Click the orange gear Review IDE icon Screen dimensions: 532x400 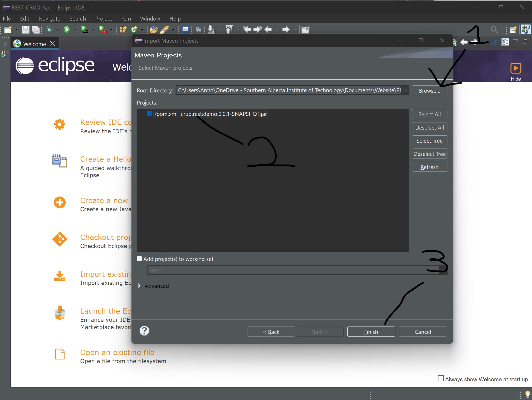[60, 124]
